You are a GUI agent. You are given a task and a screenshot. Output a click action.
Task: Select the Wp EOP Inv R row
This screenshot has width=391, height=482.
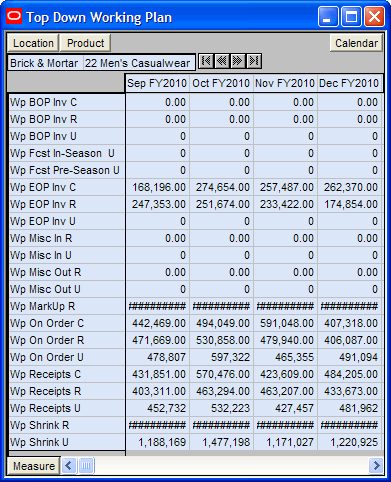(67, 204)
